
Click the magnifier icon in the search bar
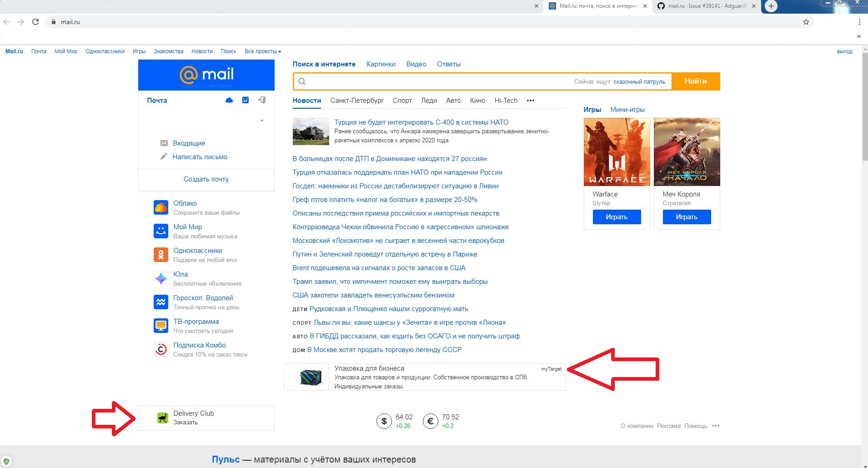coord(301,81)
